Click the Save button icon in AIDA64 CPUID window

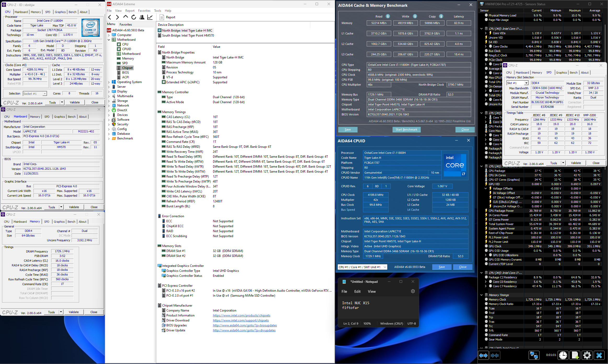point(441,267)
